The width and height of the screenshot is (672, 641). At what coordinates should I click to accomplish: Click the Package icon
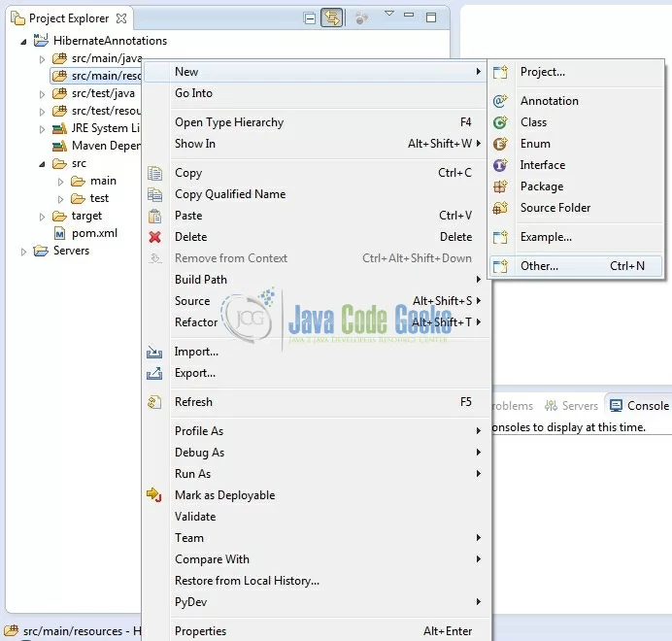coord(500,186)
